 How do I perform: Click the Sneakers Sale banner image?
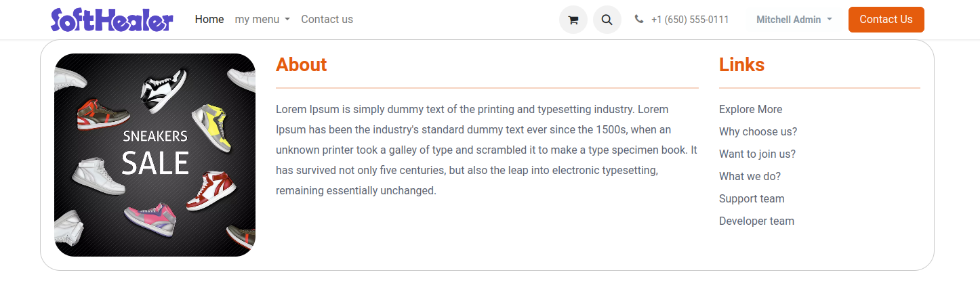(155, 155)
